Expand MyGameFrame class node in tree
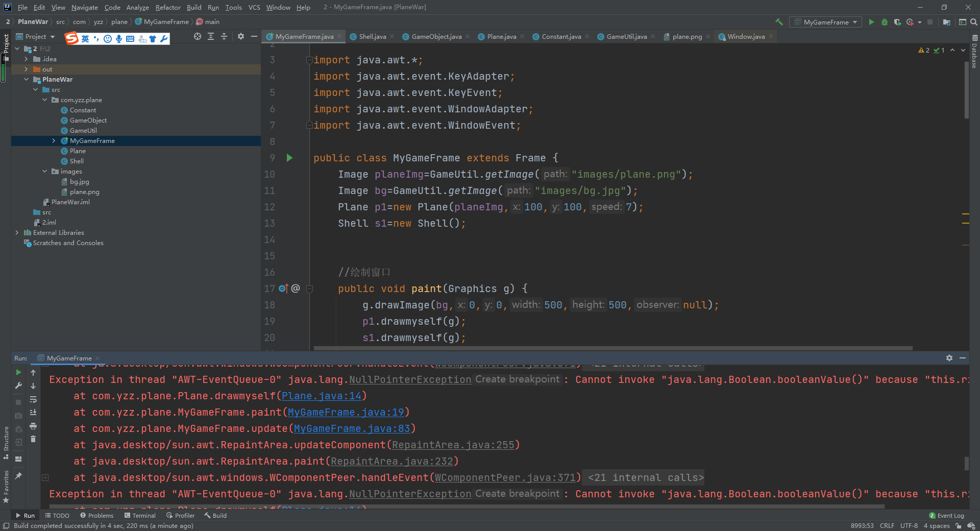Image resolution: width=980 pixels, height=531 pixels. point(54,140)
